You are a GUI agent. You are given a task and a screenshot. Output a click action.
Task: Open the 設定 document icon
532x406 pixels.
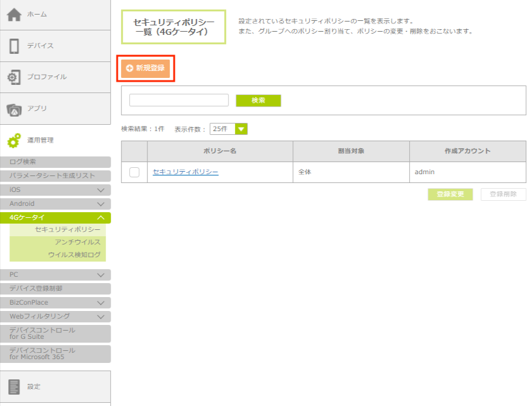(14, 386)
